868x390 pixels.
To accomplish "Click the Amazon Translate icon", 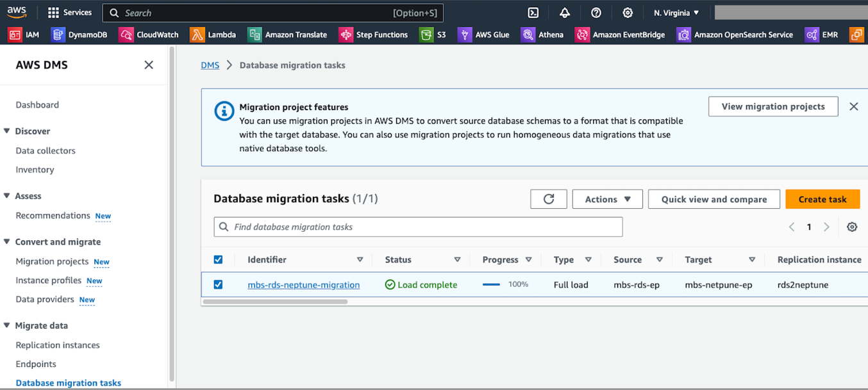I will [x=255, y=35].
